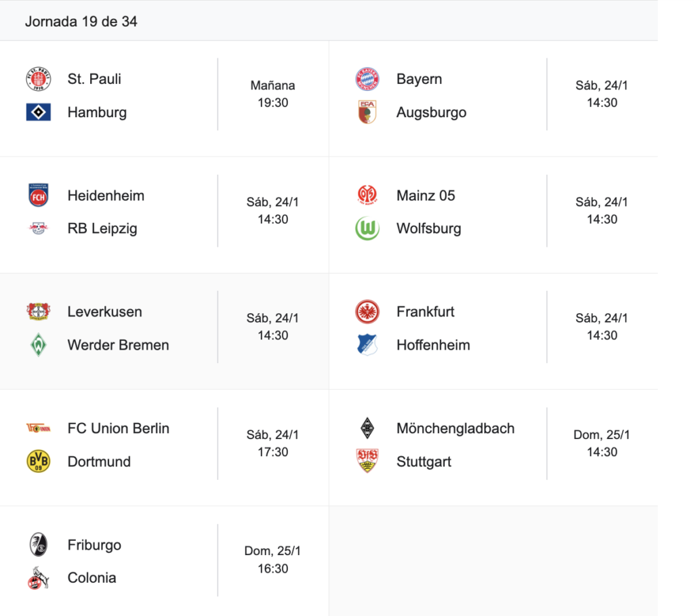The height and width of the screenshot is (616, 694).
Task: Click the Mönchengladbach team name
Action: (x=455, y=428)
